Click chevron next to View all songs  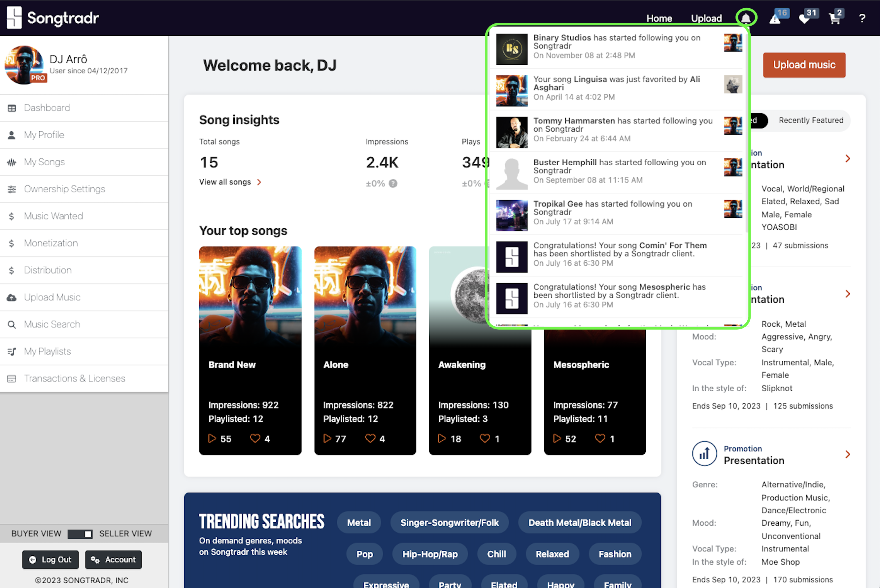point(259,182)
